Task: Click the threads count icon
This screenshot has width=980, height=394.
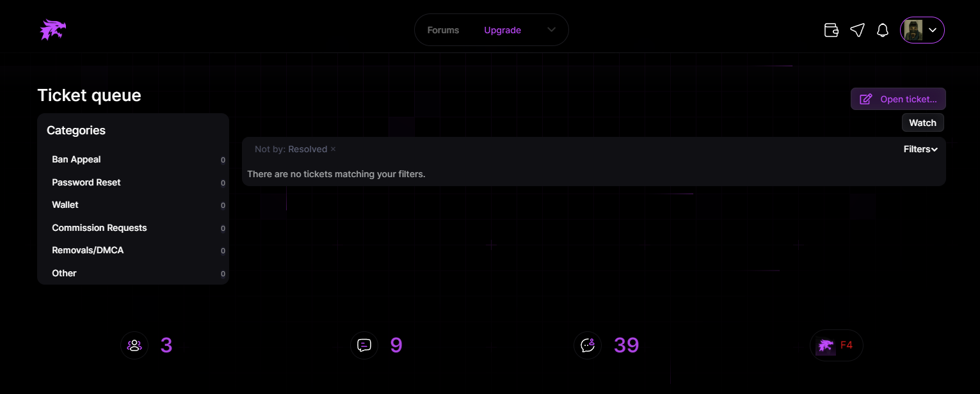Action: click(364, 345)
